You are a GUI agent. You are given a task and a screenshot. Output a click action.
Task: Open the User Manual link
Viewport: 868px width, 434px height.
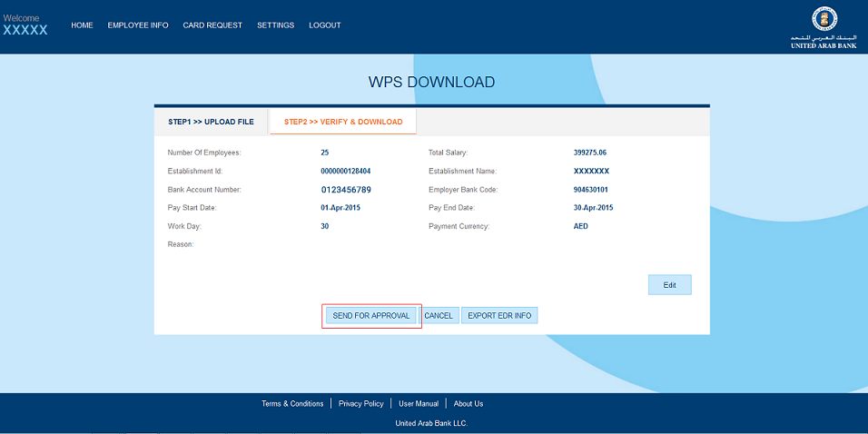click(419, 404)
